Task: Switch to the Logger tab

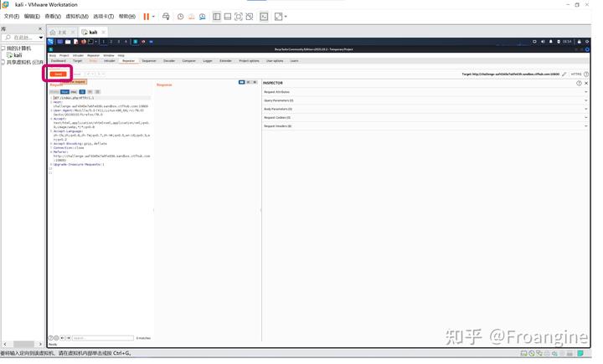Action: (208, 61)
